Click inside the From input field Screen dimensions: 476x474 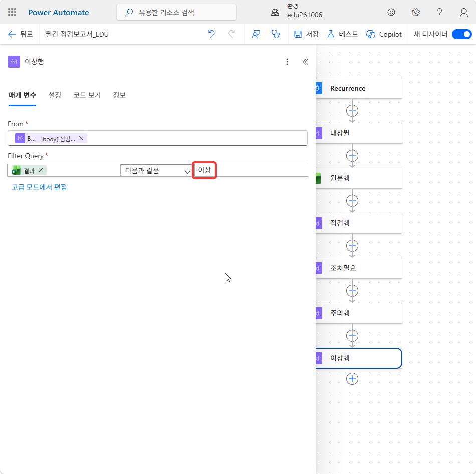pos(157,138)
